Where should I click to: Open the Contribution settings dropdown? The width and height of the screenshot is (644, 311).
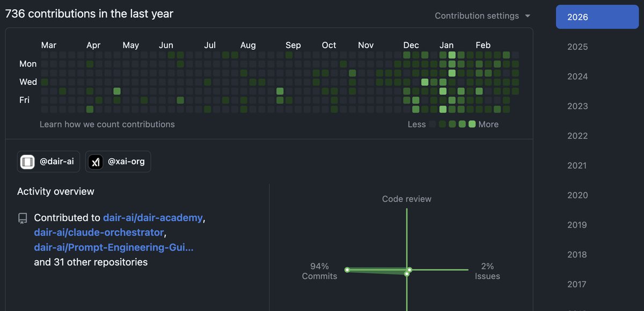[482, 16]
